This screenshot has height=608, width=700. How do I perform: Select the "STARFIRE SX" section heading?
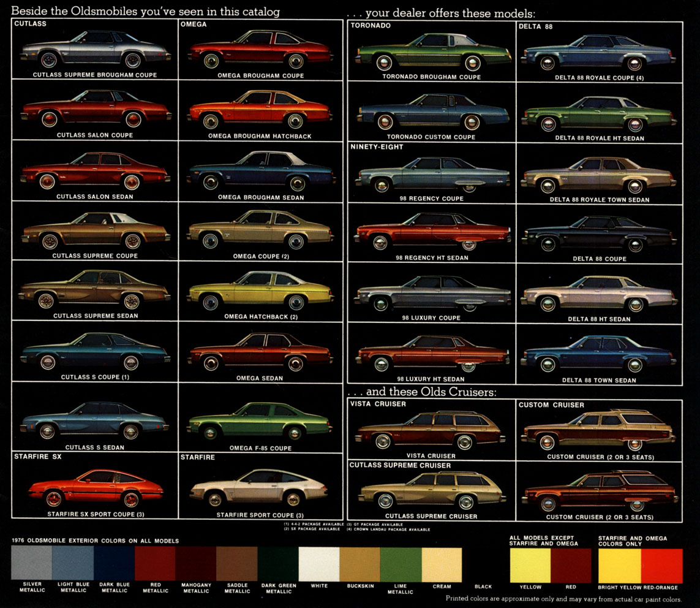tap(38, 457)
